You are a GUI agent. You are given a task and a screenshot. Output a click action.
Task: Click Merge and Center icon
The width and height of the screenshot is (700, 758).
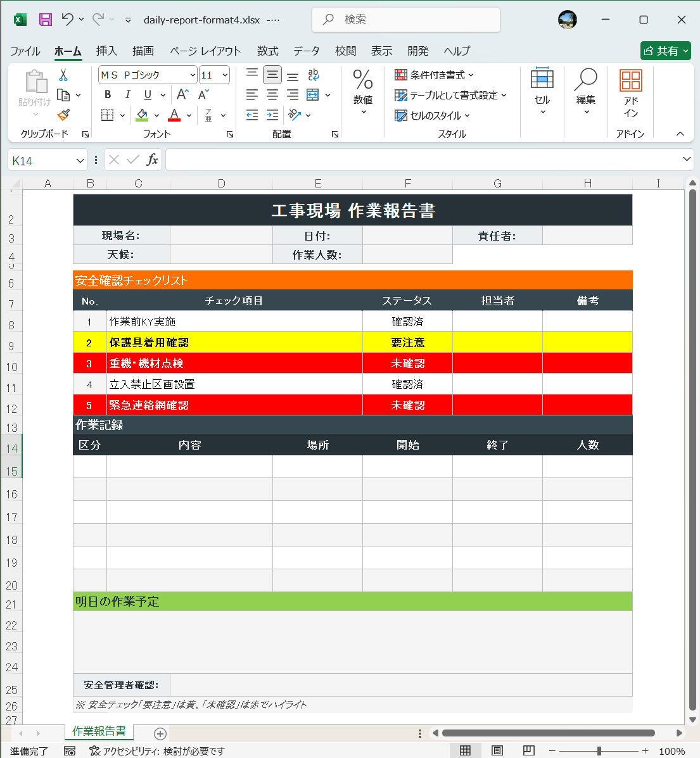[313, 95]
